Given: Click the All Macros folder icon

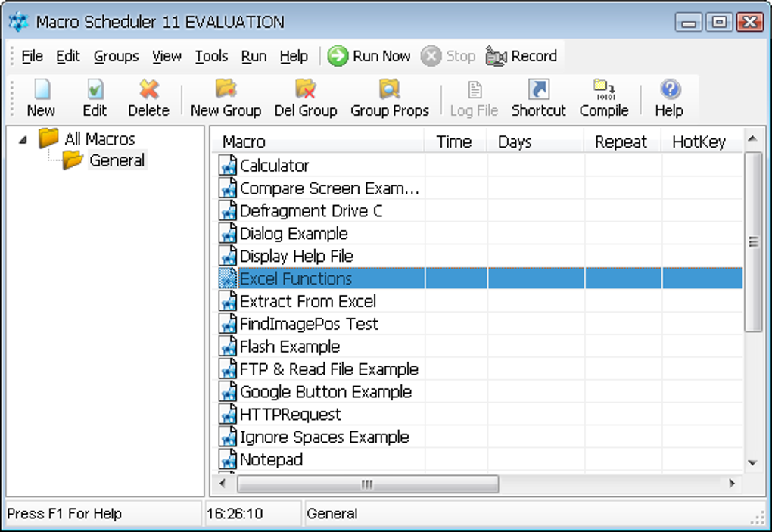Looking at the screenshot, I should click(x=48, y=138).
